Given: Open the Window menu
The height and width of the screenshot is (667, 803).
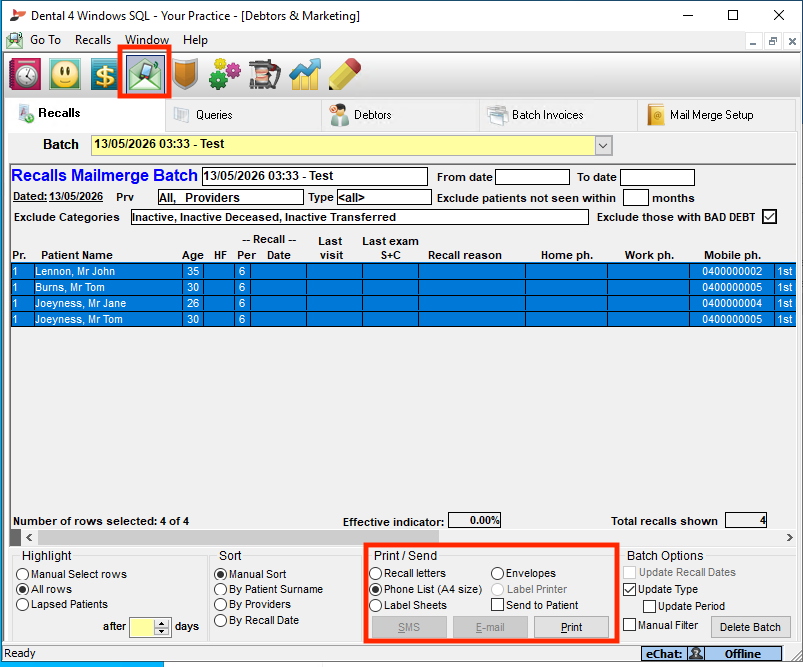Looking at the screenshot, I should (x=146, y=40).
